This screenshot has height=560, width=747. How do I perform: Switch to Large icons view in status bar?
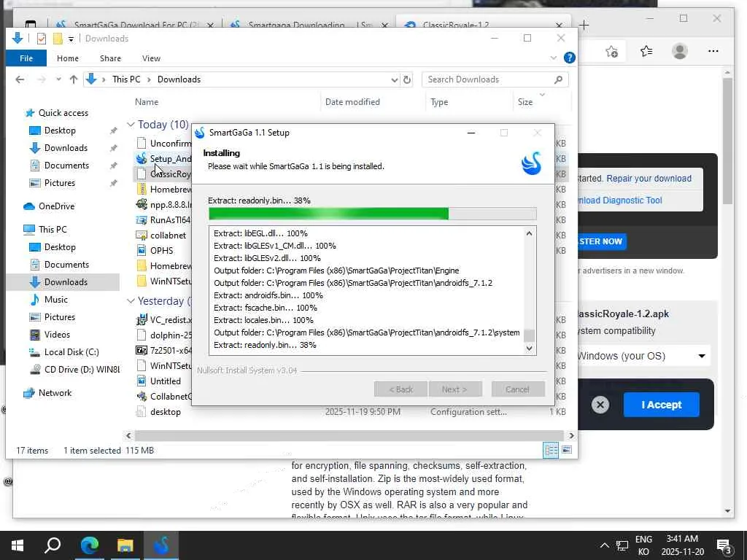(566, 450)
